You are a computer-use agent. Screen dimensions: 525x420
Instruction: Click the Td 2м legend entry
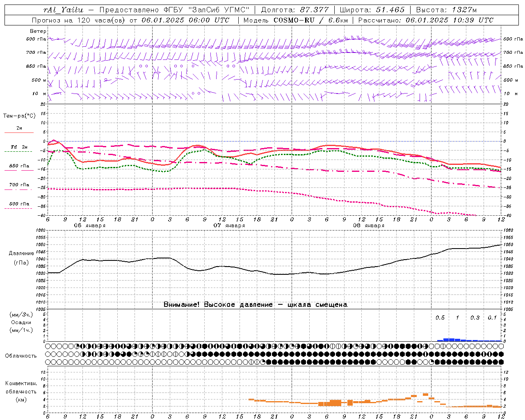[19, 147]
